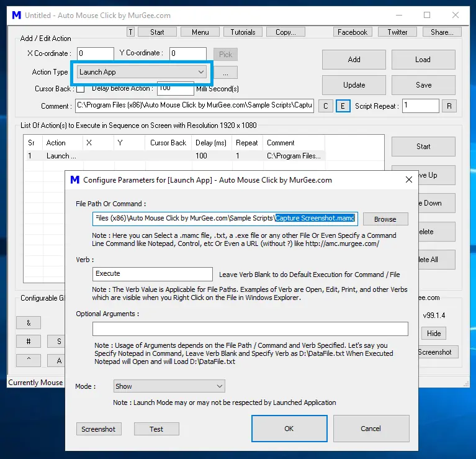Click the Comment column header
Screen dimensions: 476x459
pyautogui.click(x=294, y=143)
